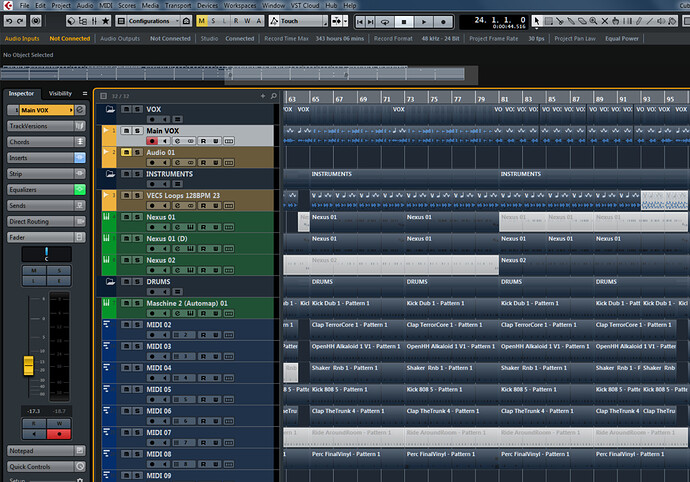
Task: Select the Erase tool
Action: [x=582, y=21]
